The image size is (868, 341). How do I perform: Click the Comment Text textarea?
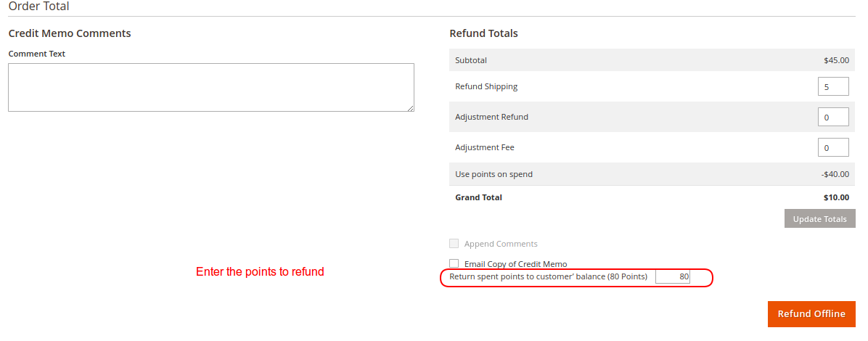[210, 87]
